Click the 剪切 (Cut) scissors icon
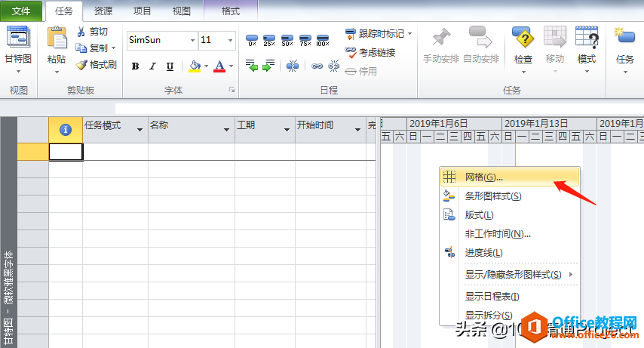The image size is (644, 348). (81, 32)
